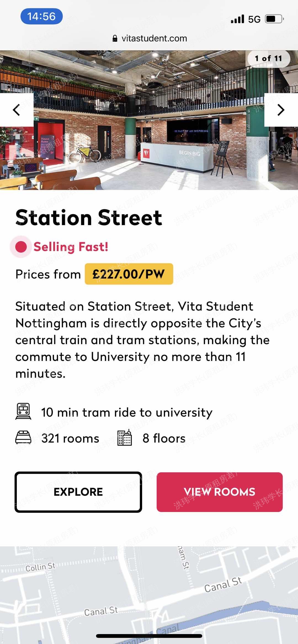Tap the battery icon in status bar
This screenshot has height=644, width=298.
[274, 19]
